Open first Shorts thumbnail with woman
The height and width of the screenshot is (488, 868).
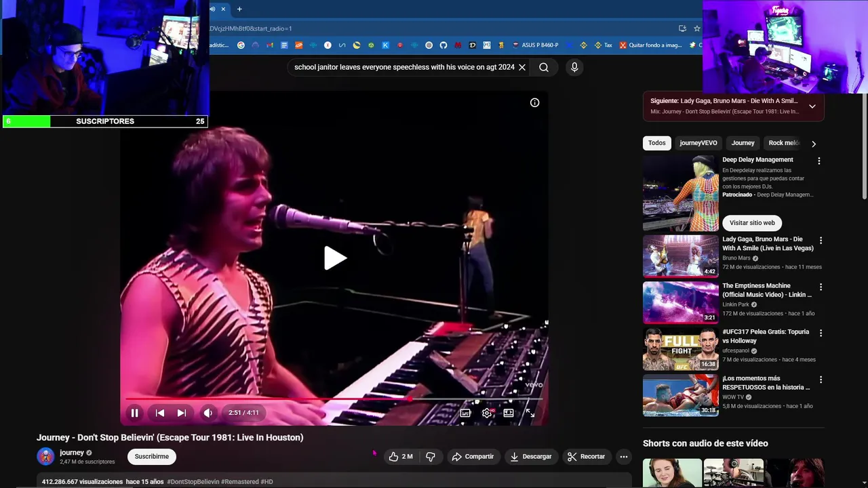(x=672, y=473)
